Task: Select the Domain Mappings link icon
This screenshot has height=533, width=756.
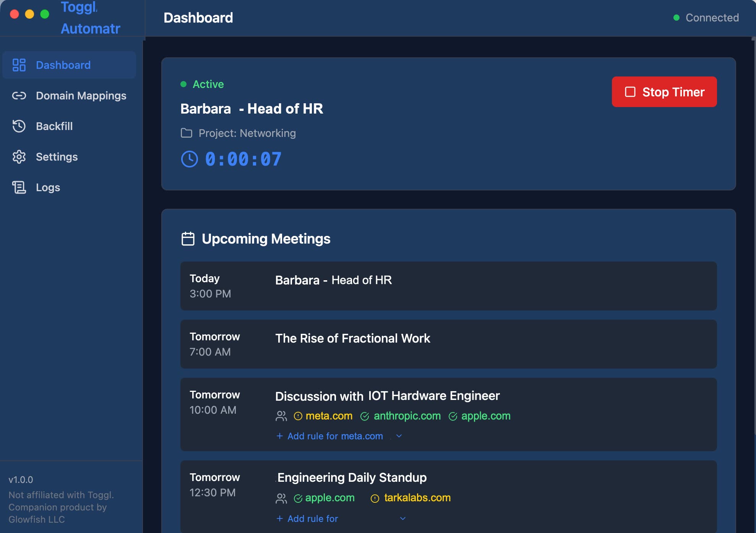Action: [19, 96]
